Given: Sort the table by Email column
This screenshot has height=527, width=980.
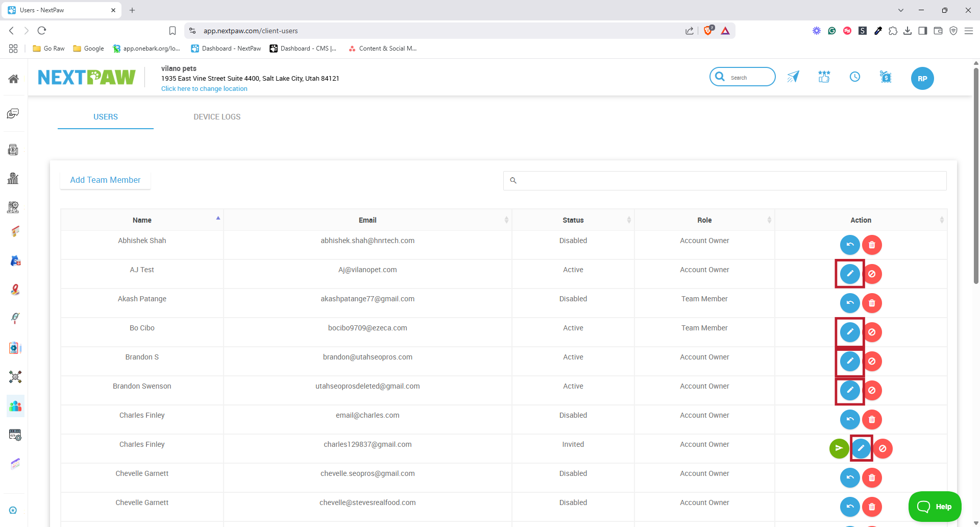Looking at the screenshot, I should [367, 220].
